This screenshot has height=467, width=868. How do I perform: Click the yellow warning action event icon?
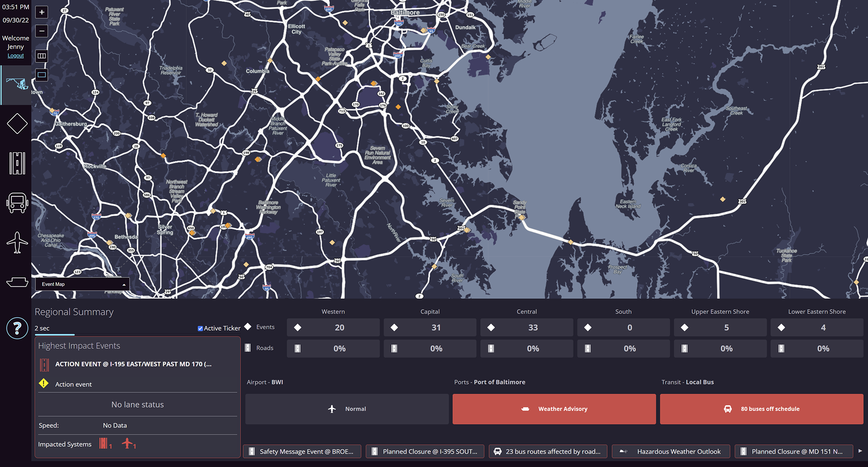[43, 383]
